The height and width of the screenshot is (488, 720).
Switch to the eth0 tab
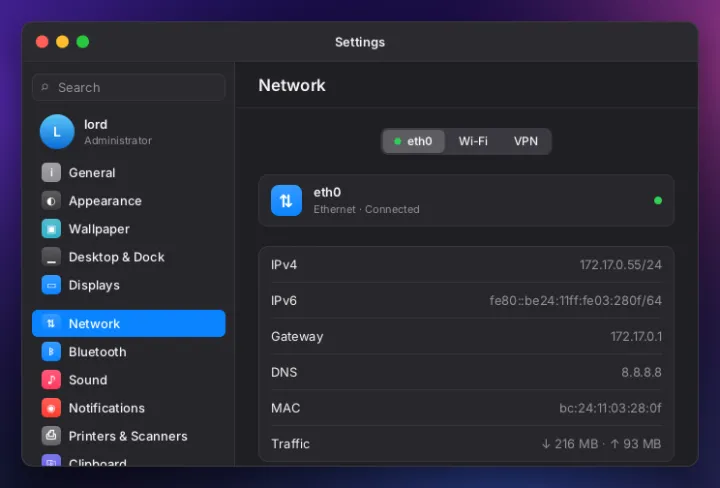pos(413,141)
